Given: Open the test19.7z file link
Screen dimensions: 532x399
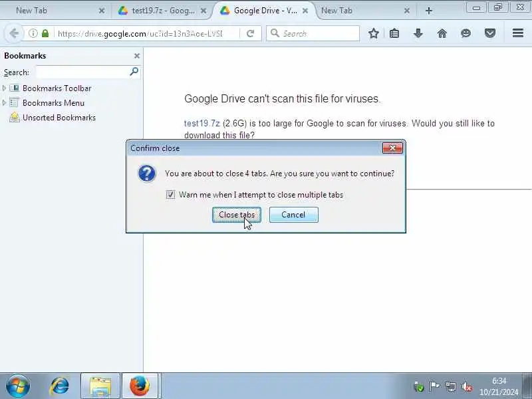Looking at the screenshot, I should pyautogui.click(x=202, y=123).
